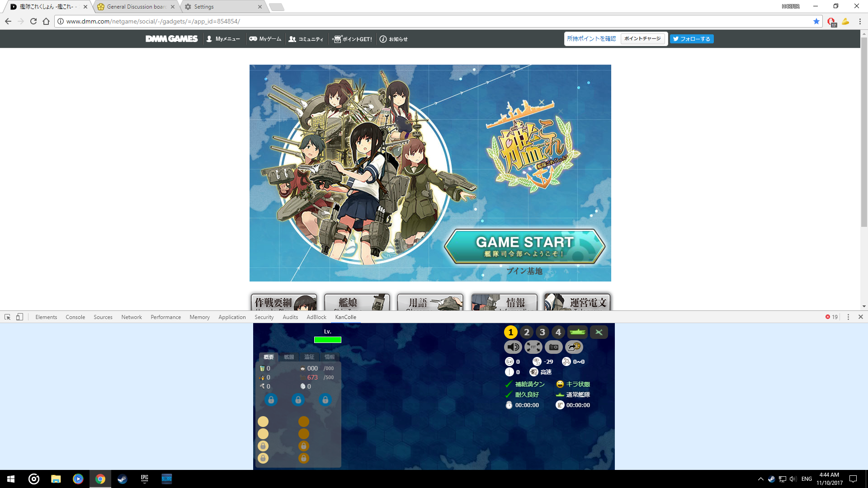Select fleet 3 in KanColle panel
The image size is (868, 488).
pos(542,332)
